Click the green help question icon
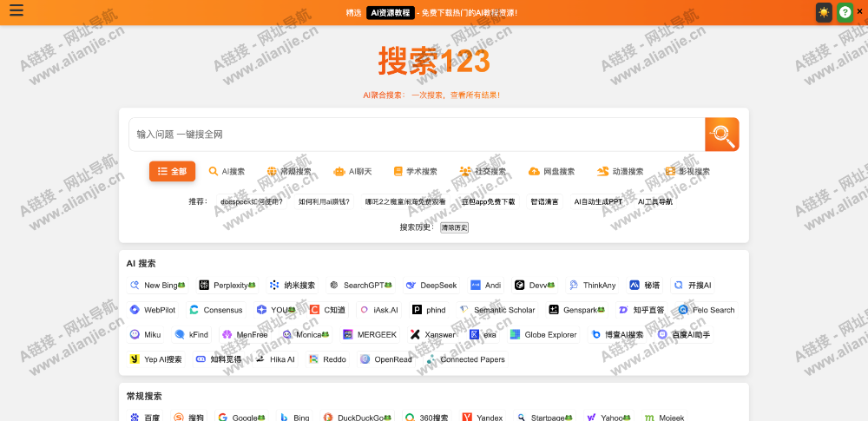Image resolution: width=868 pixels, height=421 pixels. tap(845, 12)
